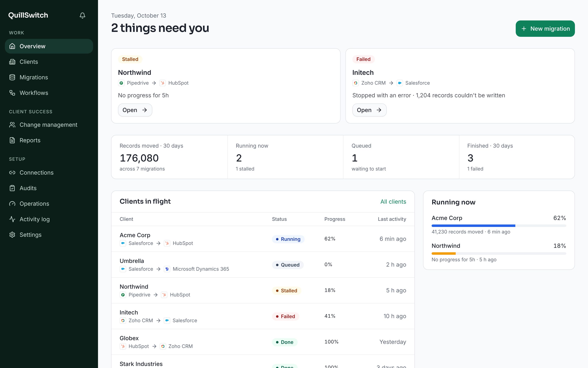Click the notifications bell icon
This screenshot has width=588, height=368.
tap(82, 15)
